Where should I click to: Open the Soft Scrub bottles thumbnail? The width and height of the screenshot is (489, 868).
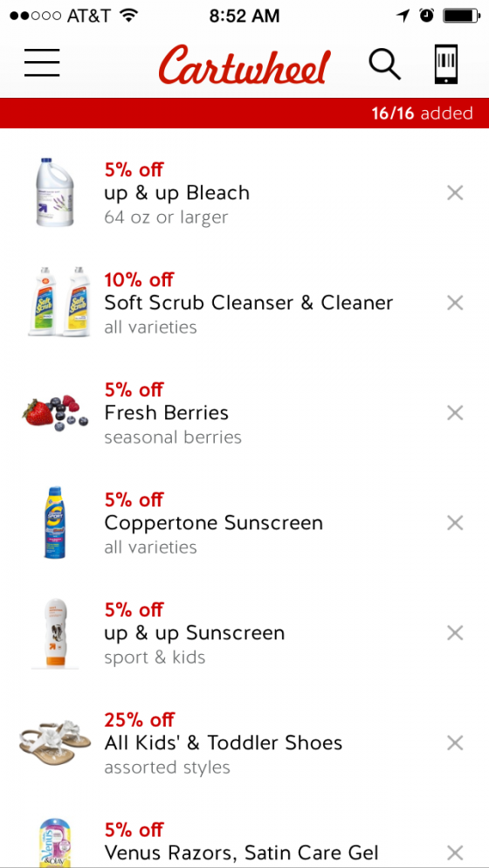(59, 301)
